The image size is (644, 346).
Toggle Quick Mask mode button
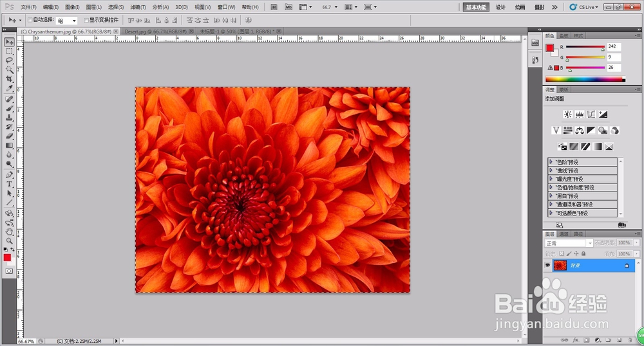tap(9, 271)
